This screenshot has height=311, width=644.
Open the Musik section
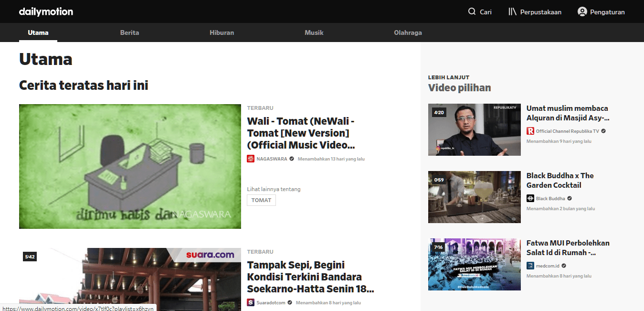click(314, 32)
